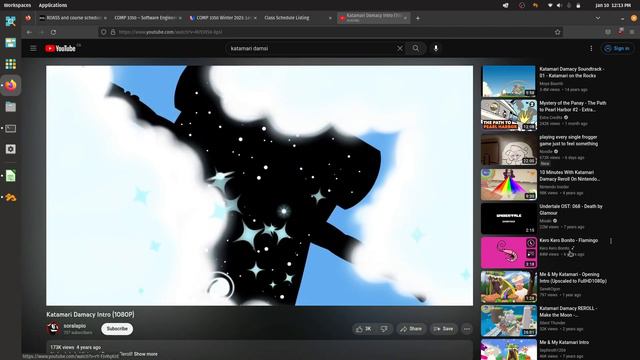Open the clock and calendar panel
This screenshot has height=360, width=640.
[613, 5]
